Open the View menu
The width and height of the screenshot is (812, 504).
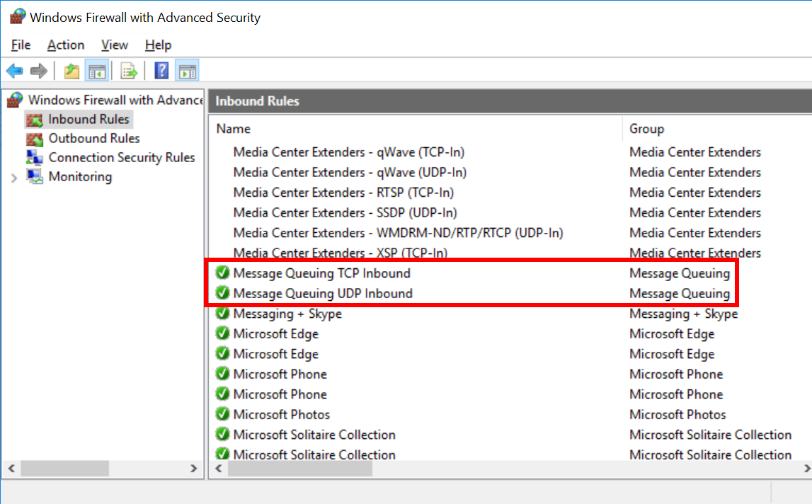point(115,45)
